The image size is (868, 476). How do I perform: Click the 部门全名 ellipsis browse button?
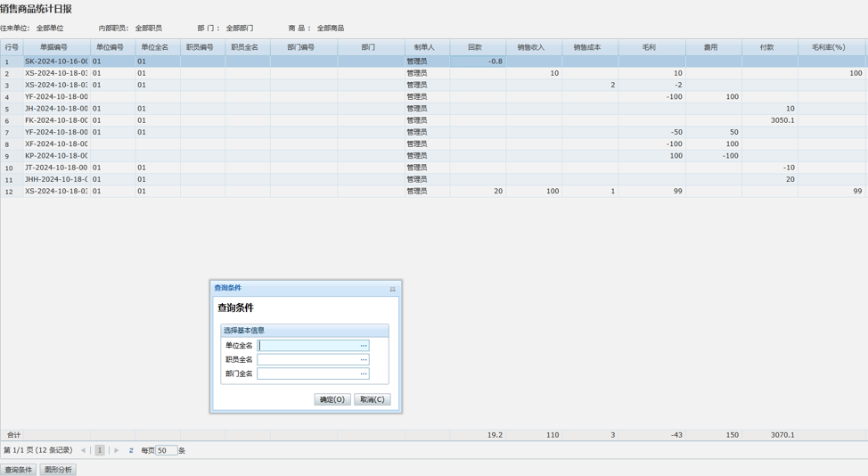(364, 374)
